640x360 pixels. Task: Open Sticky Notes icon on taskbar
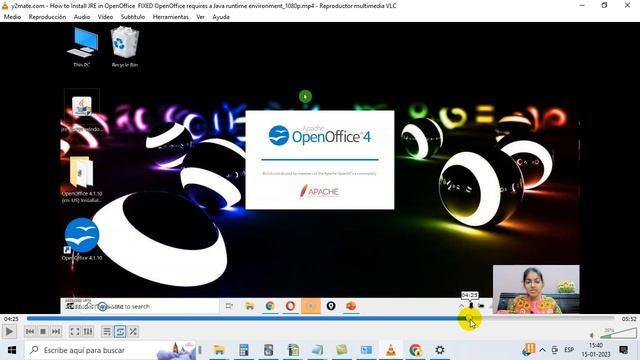click(342, 350)
